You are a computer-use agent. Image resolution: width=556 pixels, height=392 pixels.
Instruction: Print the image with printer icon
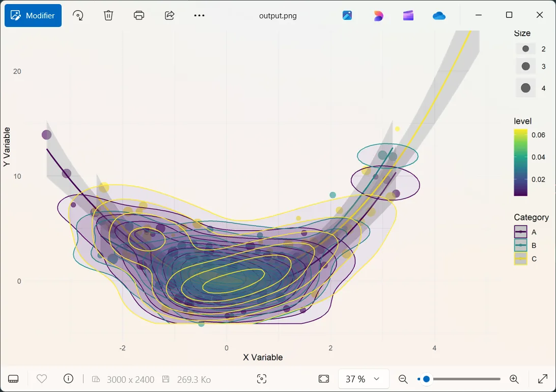coord(139,16)
